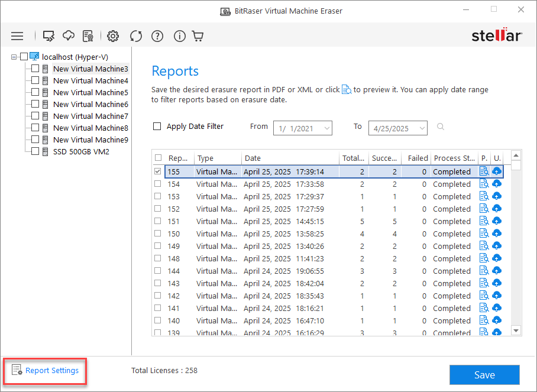The width and height of the screenshot is (537, 392).
Task: Click the refresh toolbar icon
Action: (x=135, y=36)
